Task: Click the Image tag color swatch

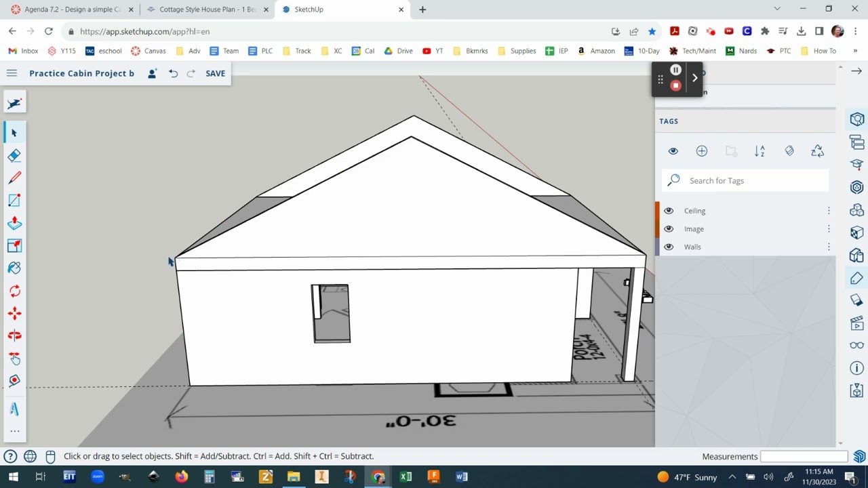Action: (x=657, y=229)
